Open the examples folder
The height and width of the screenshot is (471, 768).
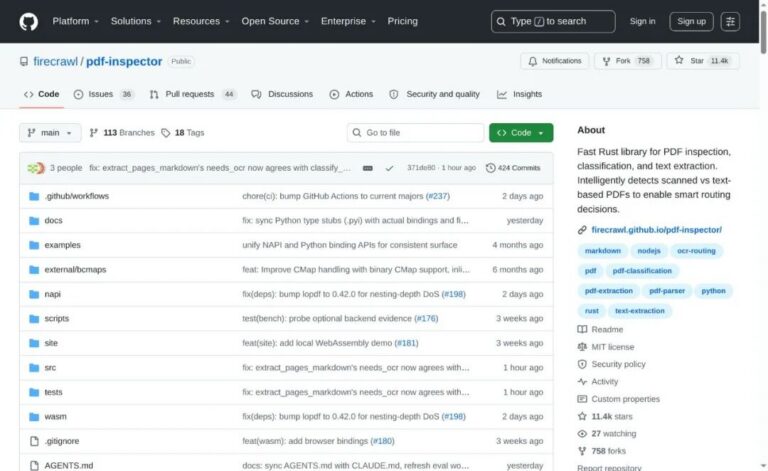pos(62,245)
